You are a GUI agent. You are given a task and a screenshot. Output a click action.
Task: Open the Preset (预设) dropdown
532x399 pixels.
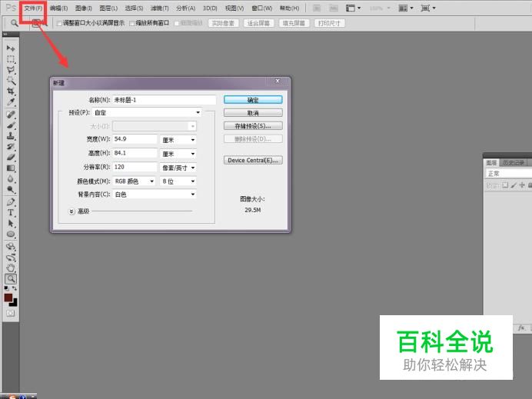point(147,113)
